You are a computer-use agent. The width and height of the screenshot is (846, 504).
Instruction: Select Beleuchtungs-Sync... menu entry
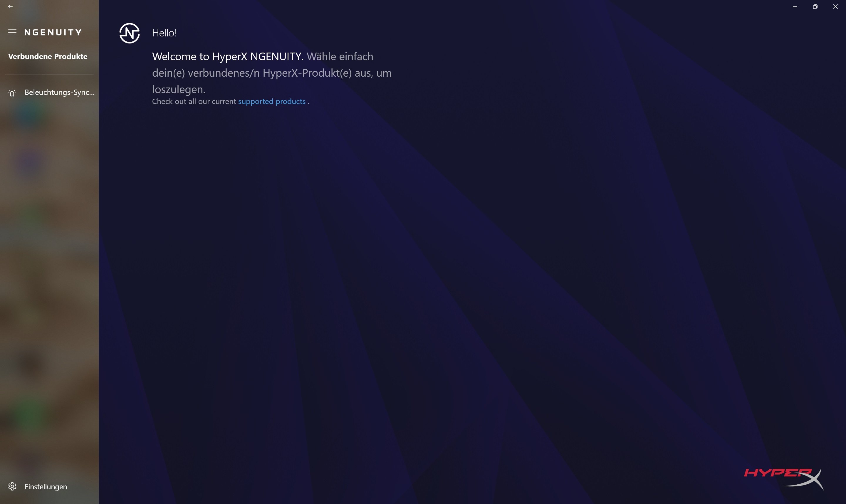[x=50, y=93]
